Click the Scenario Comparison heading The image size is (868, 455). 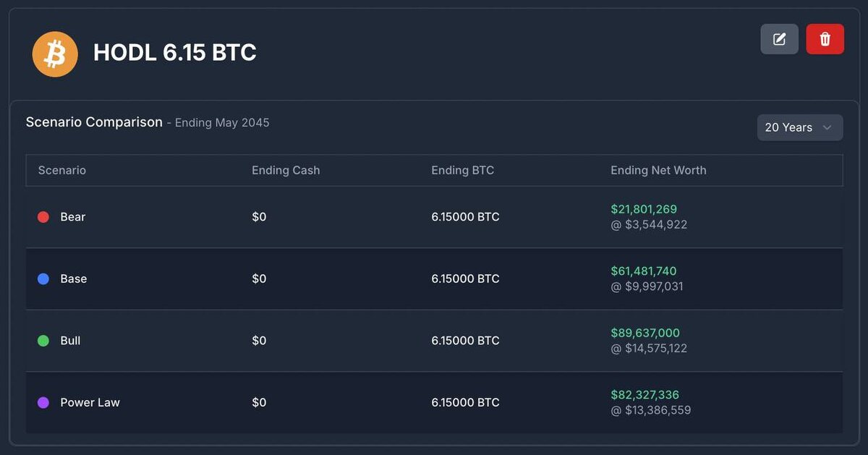94,122
